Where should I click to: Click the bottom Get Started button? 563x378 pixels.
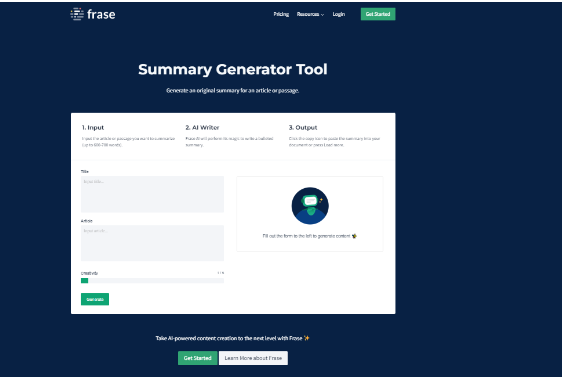pos(197,358)
